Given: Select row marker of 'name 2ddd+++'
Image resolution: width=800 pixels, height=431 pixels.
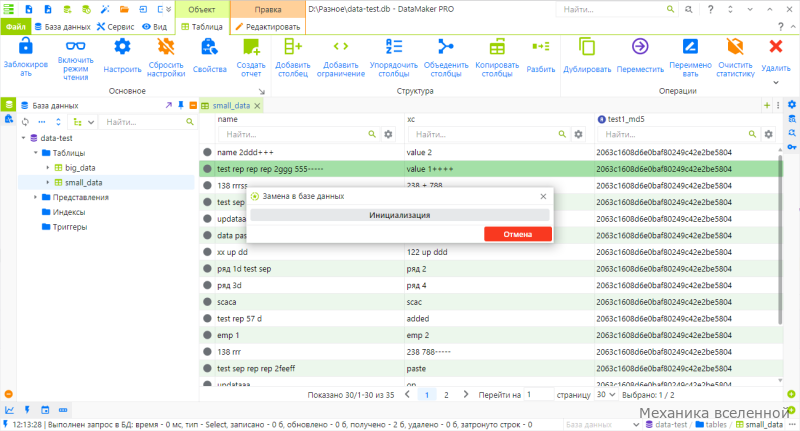Looking at the screenshot, I should (207, 152).
